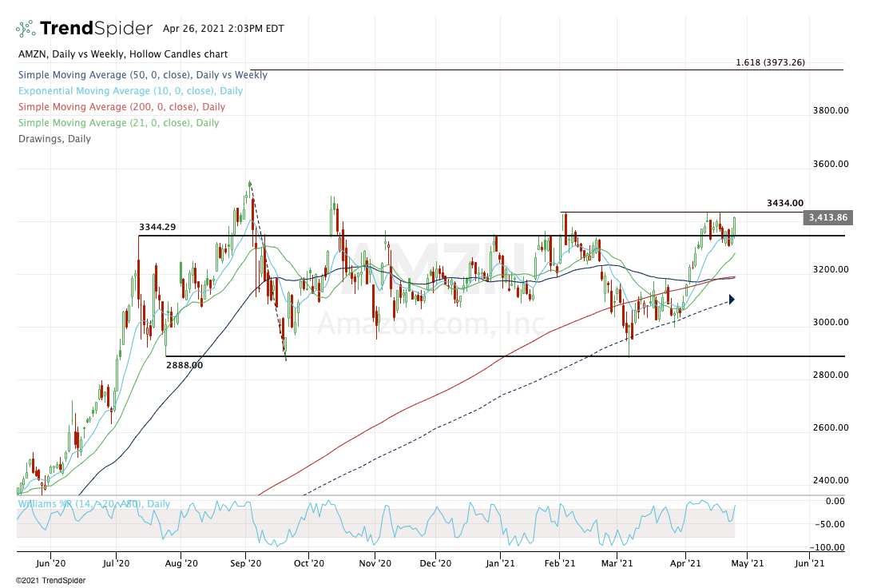Click the Jul '20 date axis label
The width and height of the screenshot is (869, 588).
(x=117, y=563)
